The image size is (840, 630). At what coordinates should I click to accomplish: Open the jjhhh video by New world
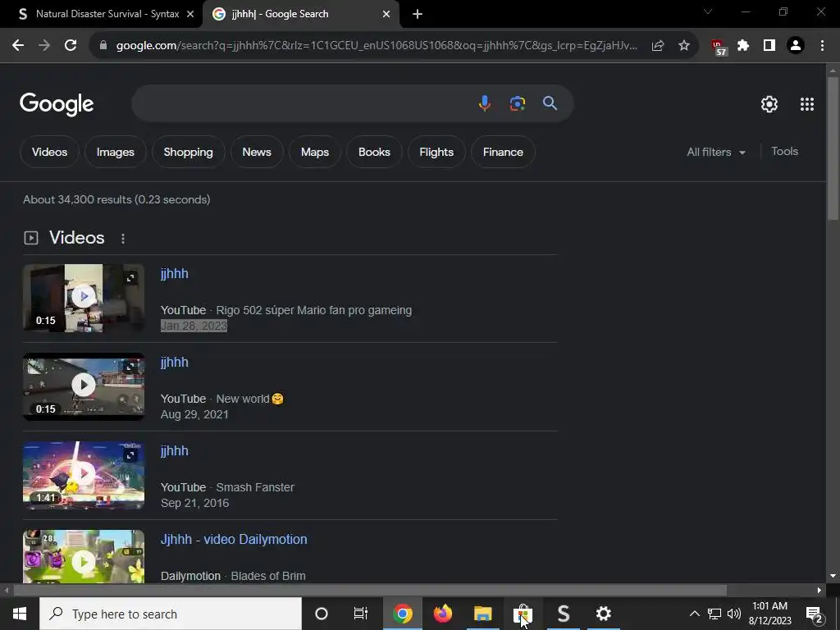point(175,362)
